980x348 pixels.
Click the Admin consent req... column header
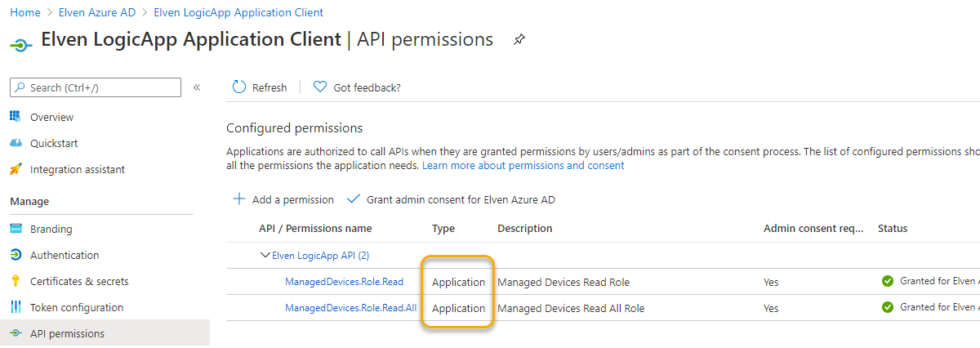tap(813, 228)
